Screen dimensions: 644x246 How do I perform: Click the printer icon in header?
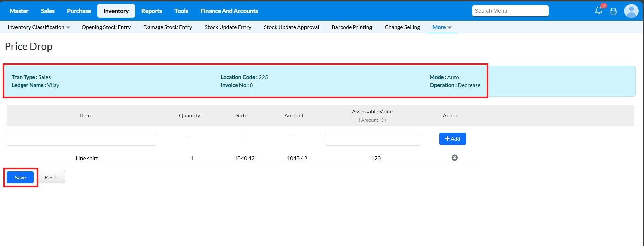click(x=613, y=11)
